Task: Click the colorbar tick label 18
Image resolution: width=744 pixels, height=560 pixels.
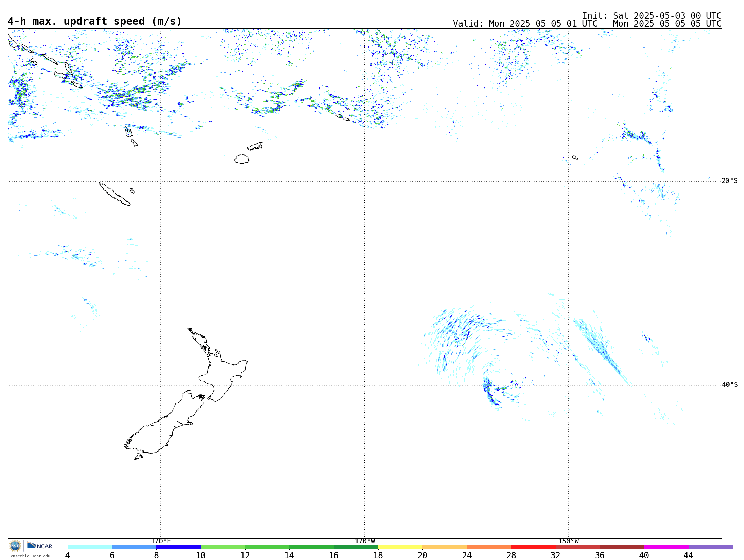Action: 378,556
